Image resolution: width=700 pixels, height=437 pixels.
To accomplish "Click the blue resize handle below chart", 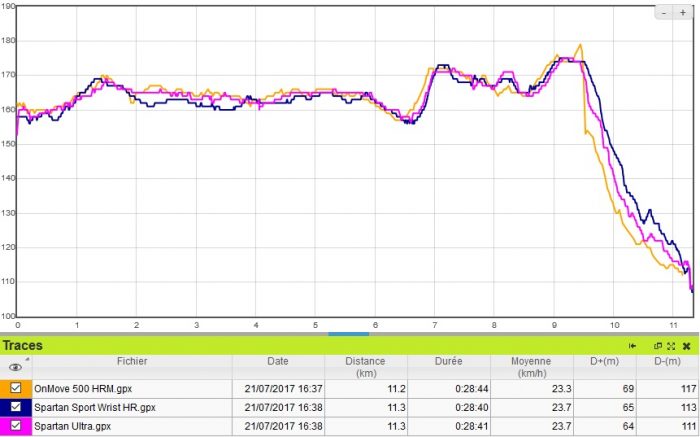I will click(x=349, y=334).
